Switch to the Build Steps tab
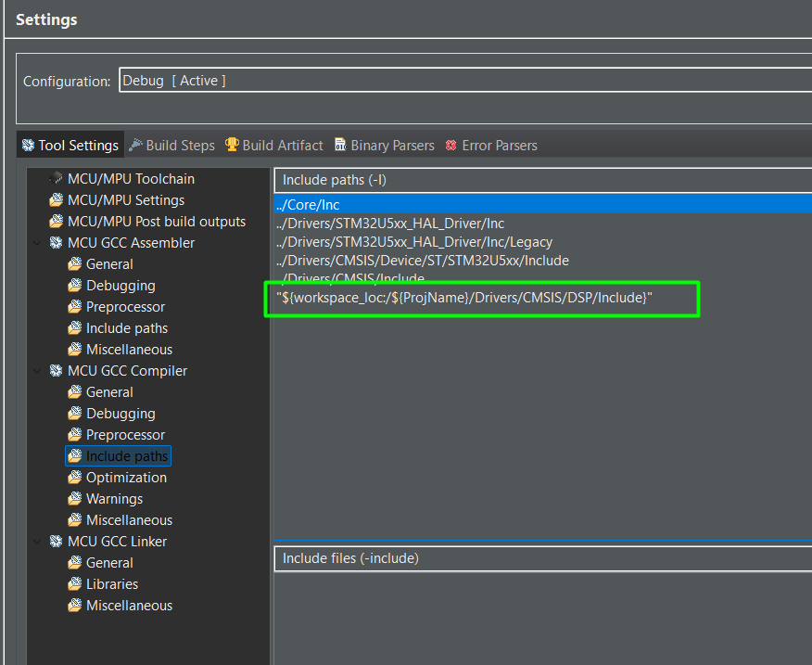 click(180, 146)
